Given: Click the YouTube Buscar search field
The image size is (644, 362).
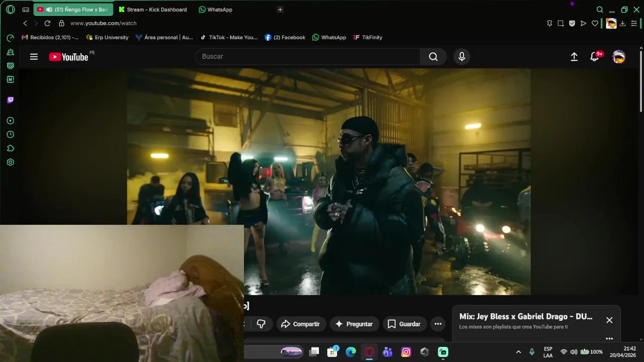Looking at the screenshot, I should point(307,56).
